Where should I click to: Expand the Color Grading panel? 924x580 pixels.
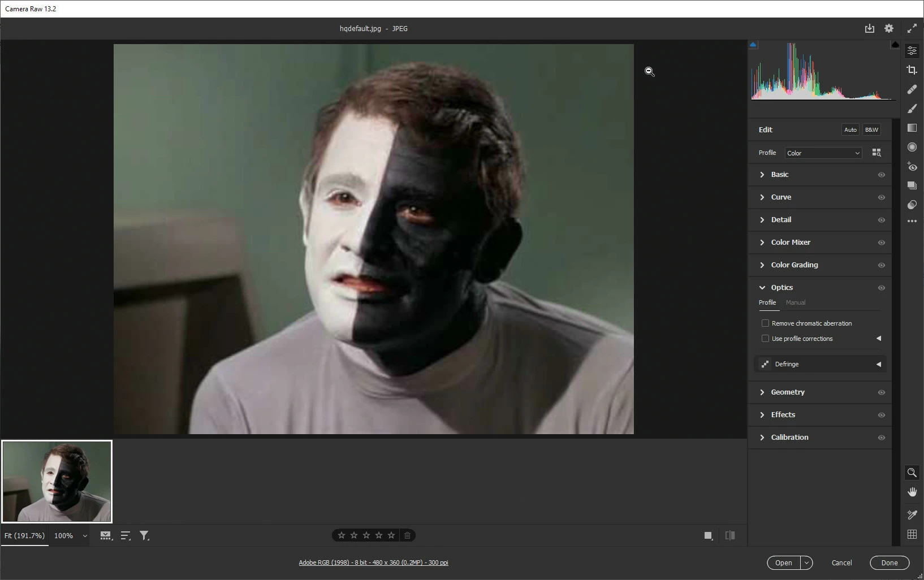(762, 265)
